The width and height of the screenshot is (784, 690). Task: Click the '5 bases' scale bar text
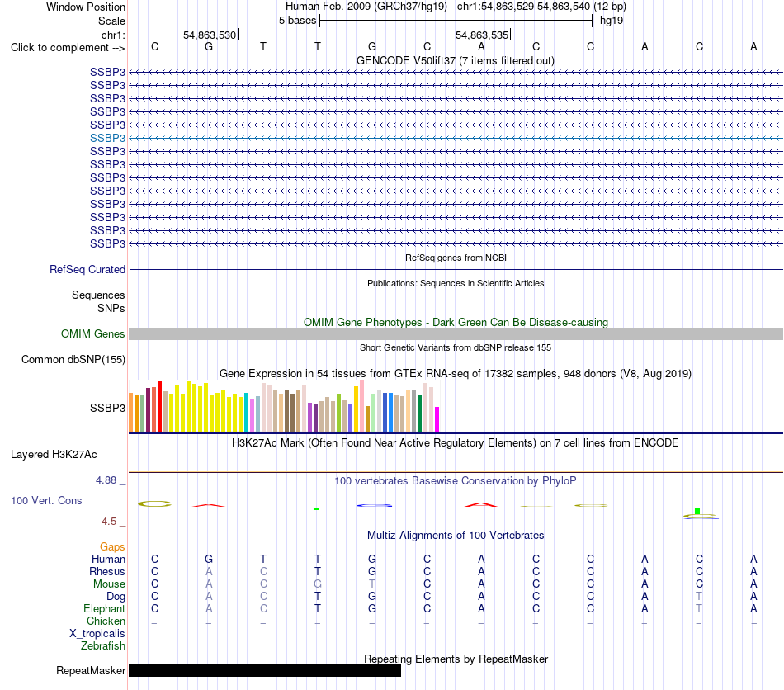(x=297, y=21)
